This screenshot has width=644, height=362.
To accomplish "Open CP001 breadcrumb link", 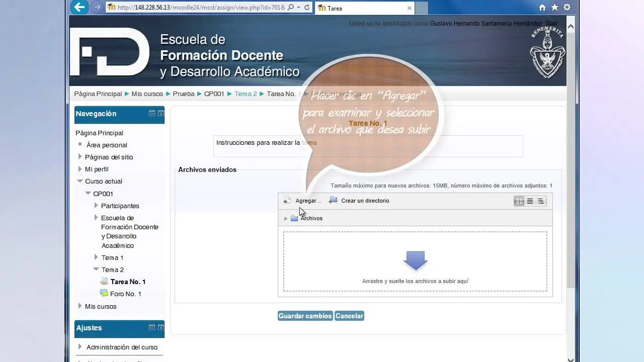I will (214, 94).
